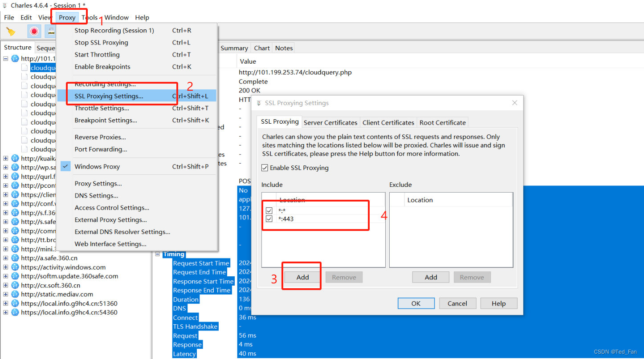644x359 pixels.
Task: Click the globe icon for http://cx.soft.360.cn
Action: point(15,286)
